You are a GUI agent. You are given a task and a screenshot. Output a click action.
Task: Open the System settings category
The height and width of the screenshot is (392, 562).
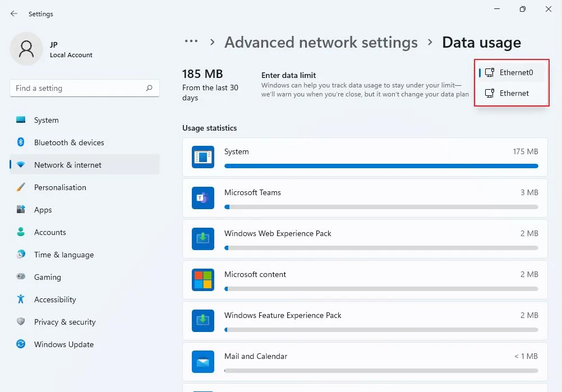85,120
